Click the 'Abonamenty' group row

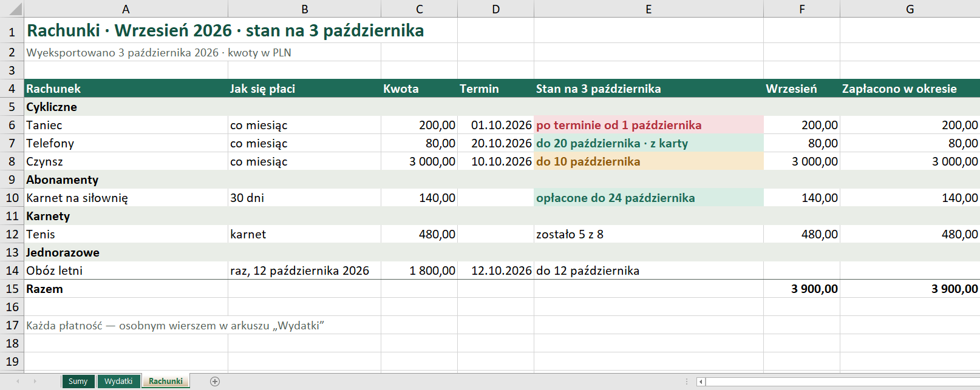coord(502,180)
